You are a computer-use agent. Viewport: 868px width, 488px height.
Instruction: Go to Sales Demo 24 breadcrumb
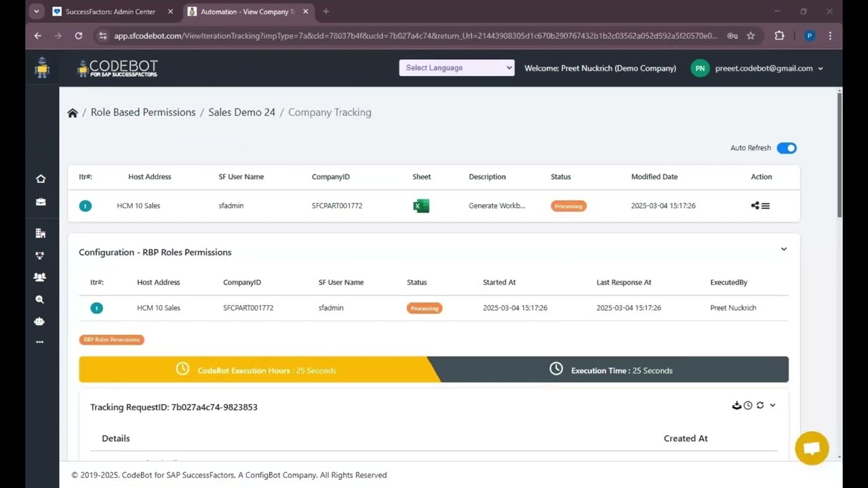pyautogui.click(x=241, y=113)
